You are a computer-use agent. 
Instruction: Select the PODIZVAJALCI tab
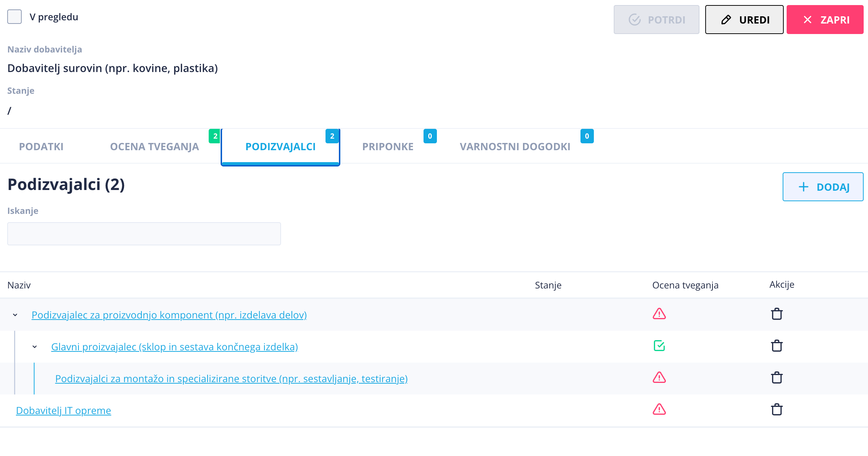(280, 147)
